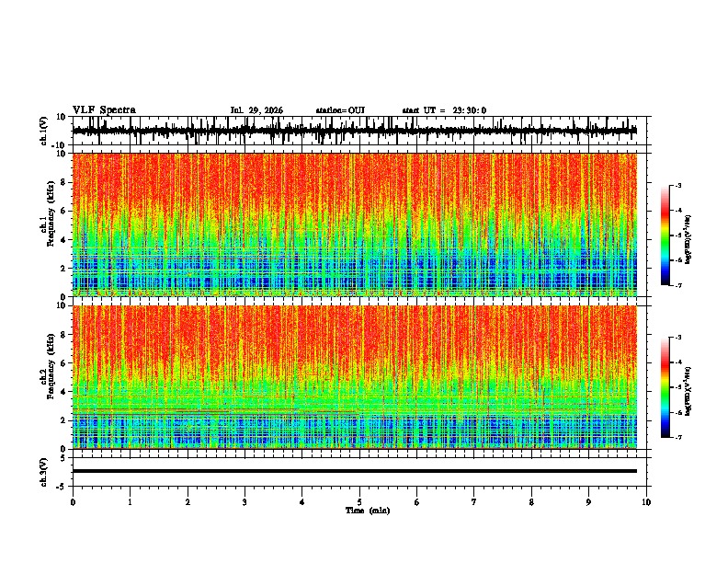Click the "-3" label on ch.2 color bar

tap(677, 338)
